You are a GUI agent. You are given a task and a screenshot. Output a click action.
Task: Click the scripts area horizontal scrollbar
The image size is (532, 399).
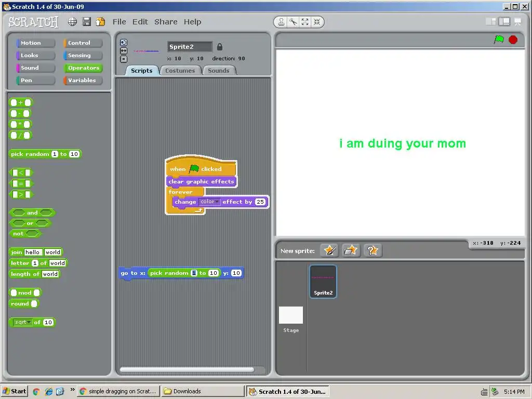click(187, 370)
